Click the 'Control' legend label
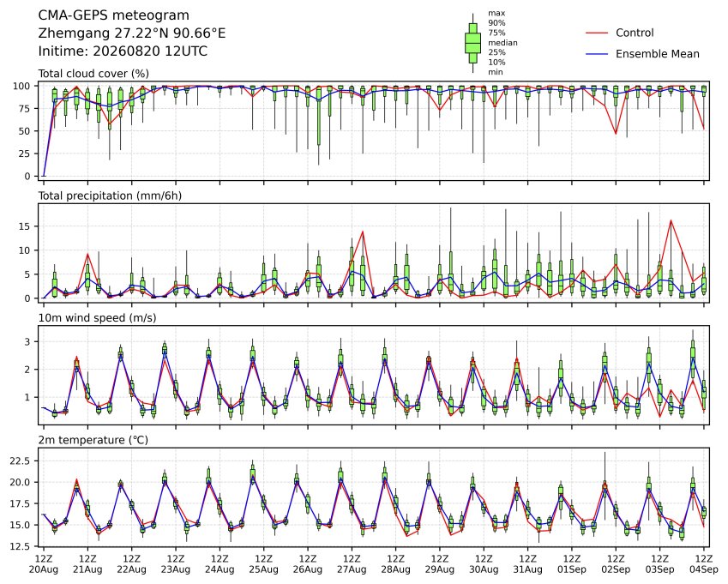The width and height of the screenshot is (728, 584). tap(635, 33)
